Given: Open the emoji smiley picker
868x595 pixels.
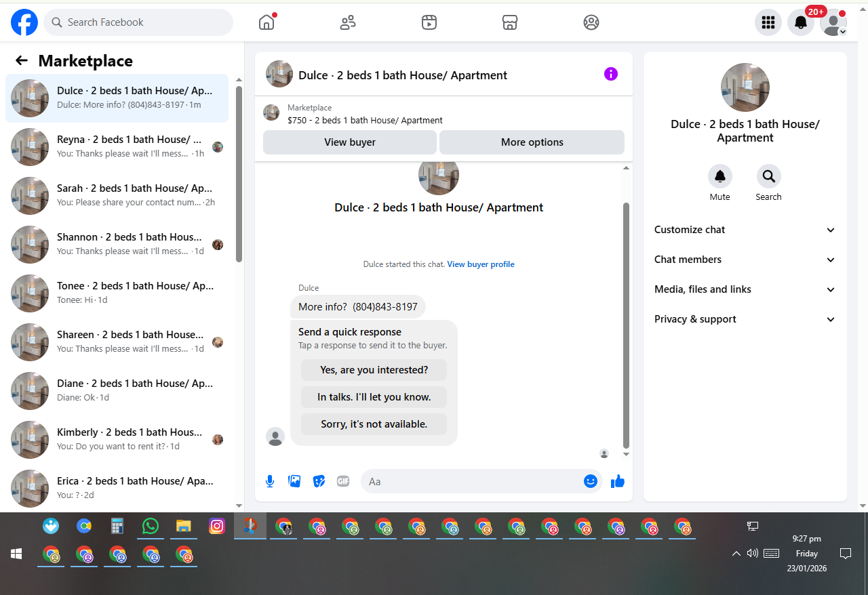Looking at the screenshot, I should [x=591, y=481].
